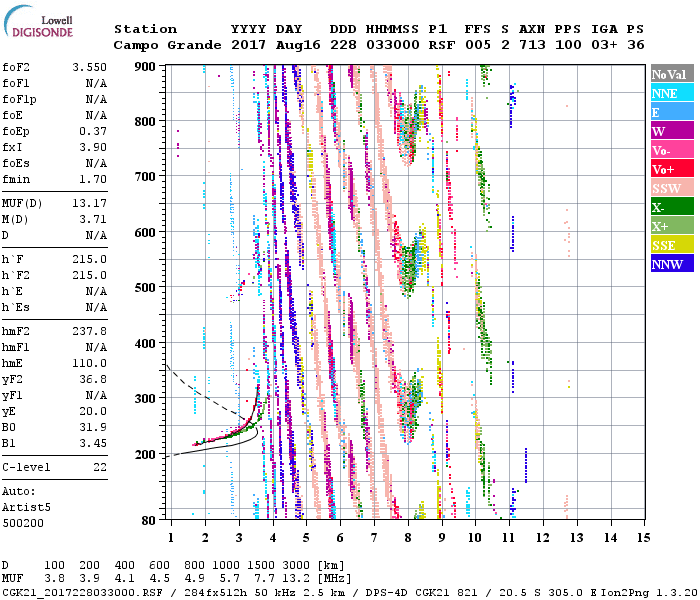Click the MUF 3.8 value for 100 km

pos(54,578)
